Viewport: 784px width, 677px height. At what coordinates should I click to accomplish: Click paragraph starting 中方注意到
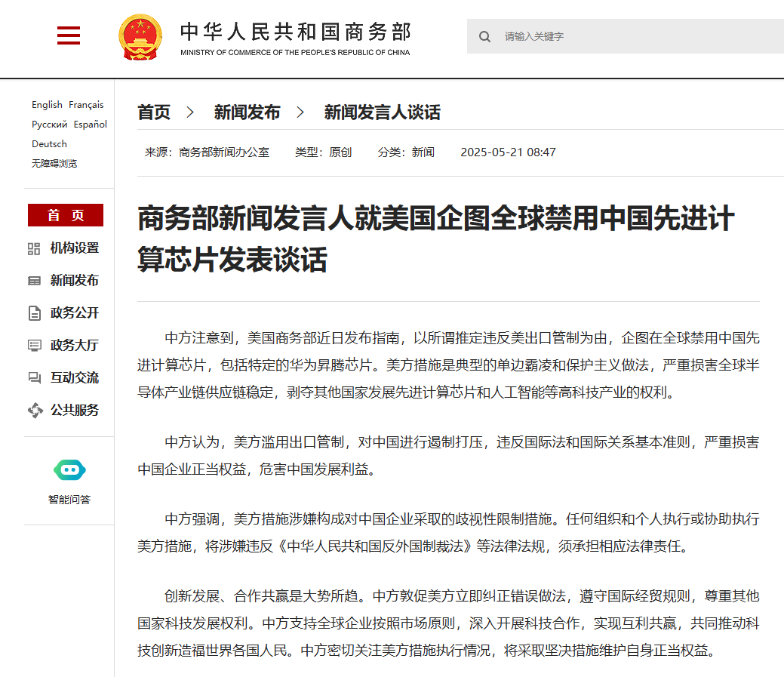tap(448, 365)
